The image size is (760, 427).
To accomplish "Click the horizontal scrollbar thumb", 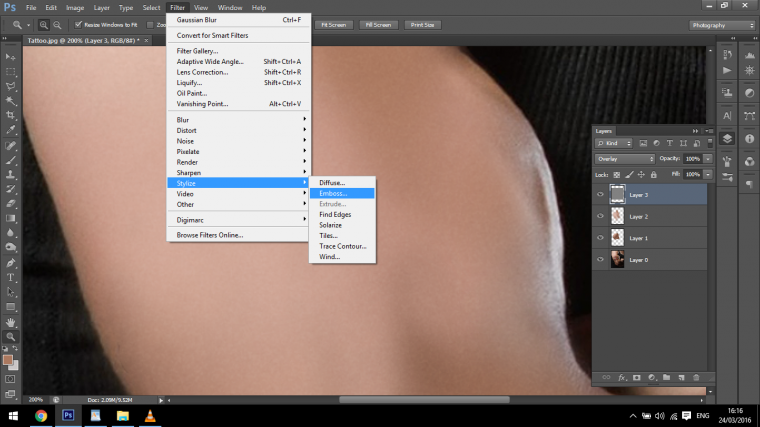I will click(424, 400).
